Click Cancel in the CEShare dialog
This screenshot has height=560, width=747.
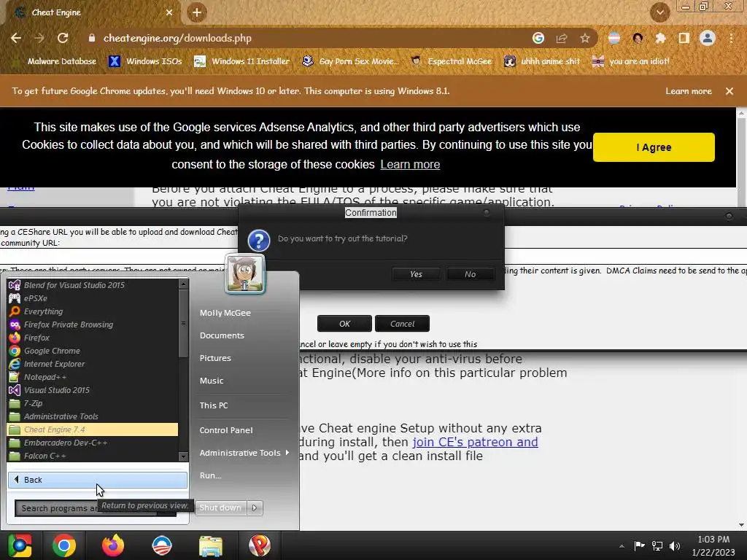tap(402, 324)
